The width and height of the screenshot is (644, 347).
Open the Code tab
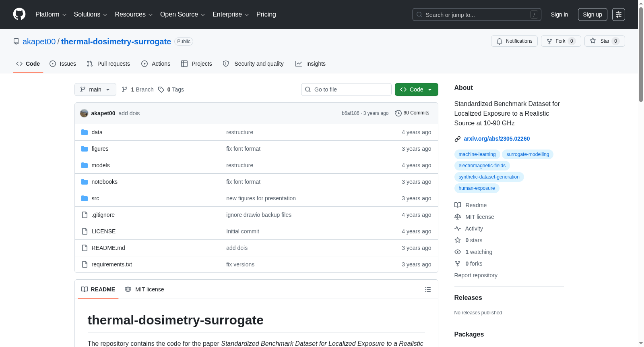[x=28, y=64]
